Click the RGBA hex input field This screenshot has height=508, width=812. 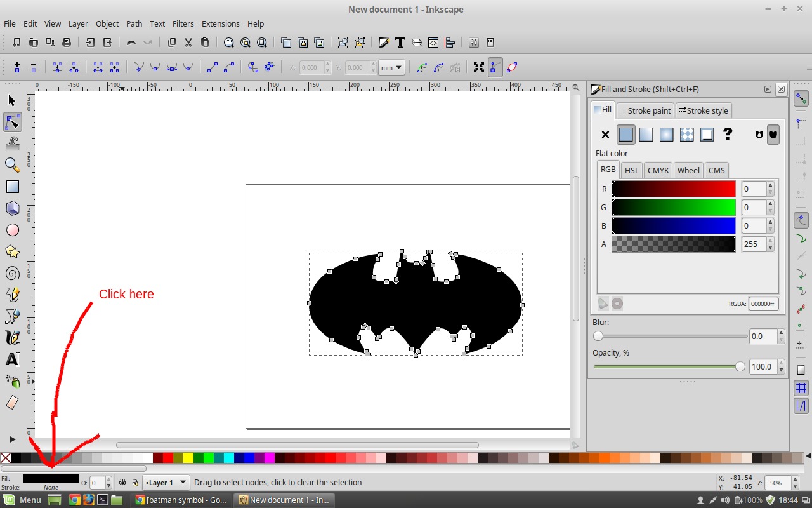(763, 304)
